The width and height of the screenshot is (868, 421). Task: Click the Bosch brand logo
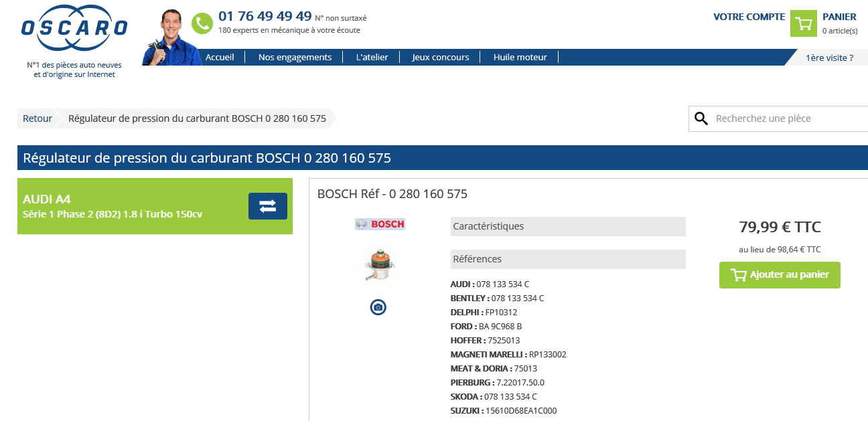380,224
